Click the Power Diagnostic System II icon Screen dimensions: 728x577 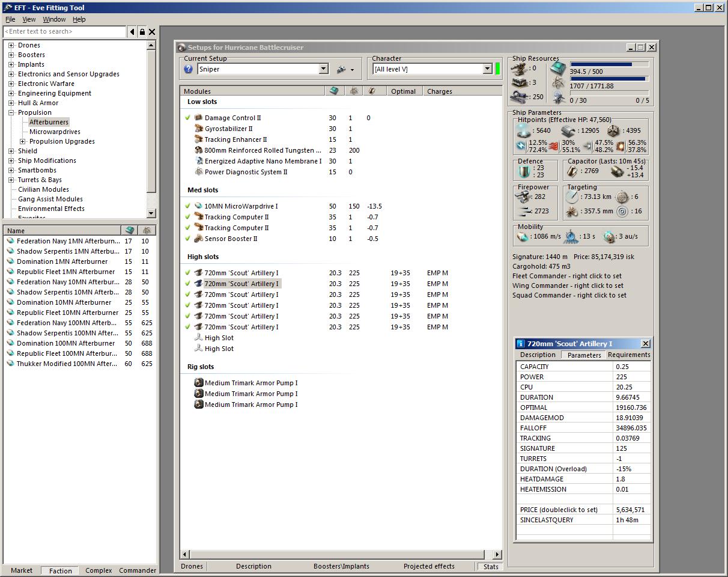(199, 172)
